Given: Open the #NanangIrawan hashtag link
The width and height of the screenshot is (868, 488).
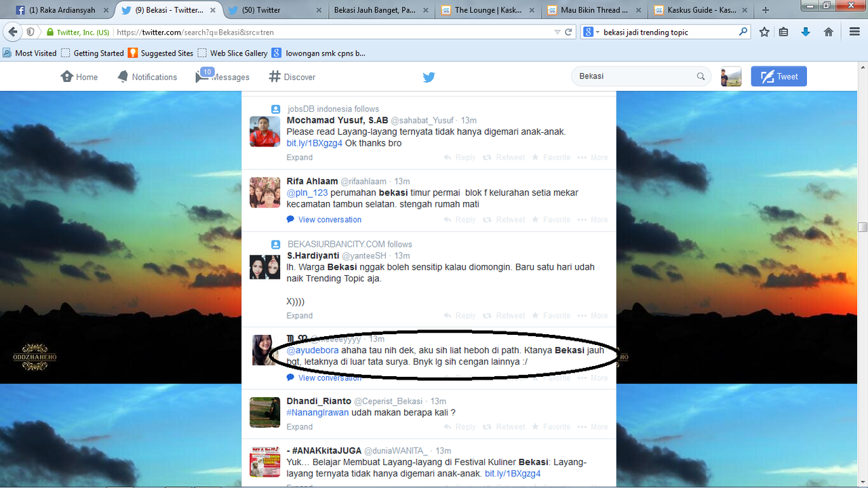Looking at the screenshot, I should pyautogui.click(x=318, y=413).
